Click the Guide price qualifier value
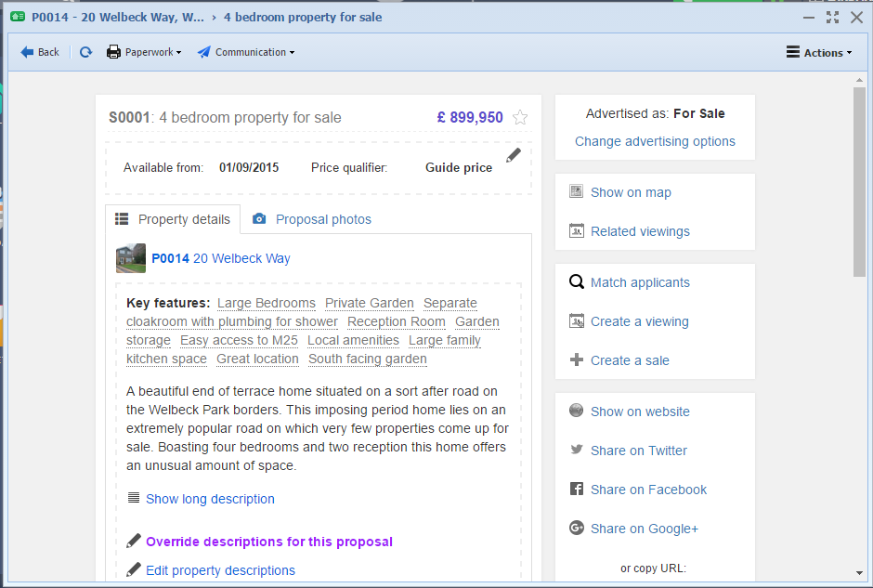This screenshot has width=873, height=588. [x=459, y=168]
